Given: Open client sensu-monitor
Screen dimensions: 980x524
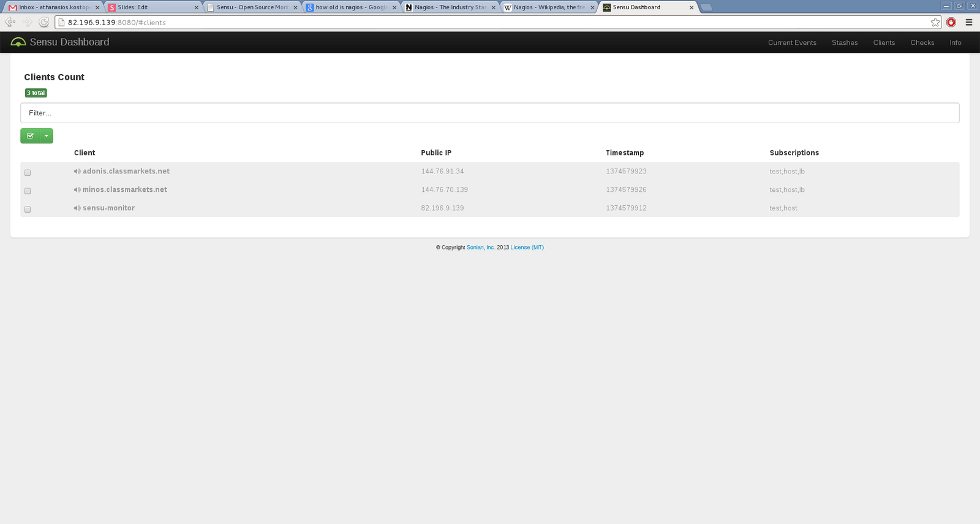Looking at the screenshot, I should coord(108,208).
